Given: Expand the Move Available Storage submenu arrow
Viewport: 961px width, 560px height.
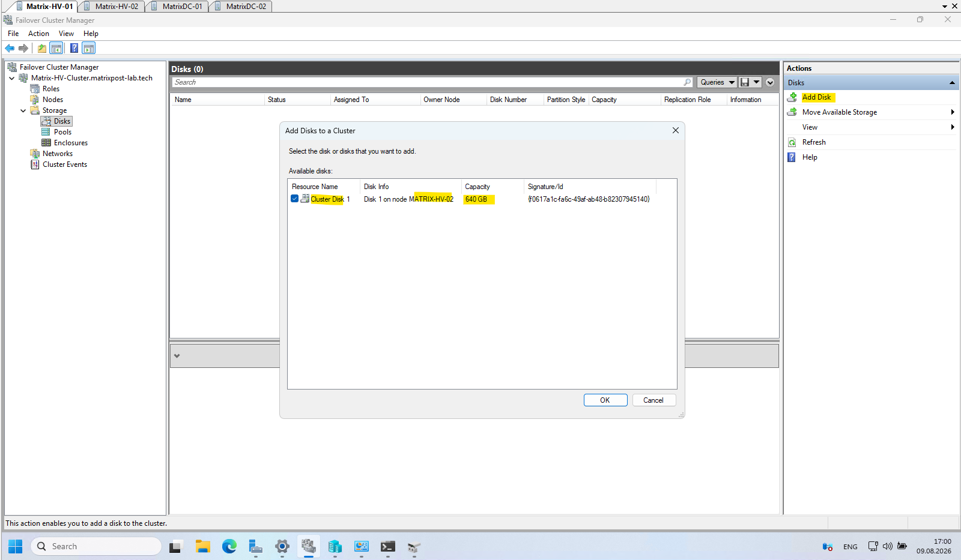Looking at the screenshot, I should click(953, 112).
